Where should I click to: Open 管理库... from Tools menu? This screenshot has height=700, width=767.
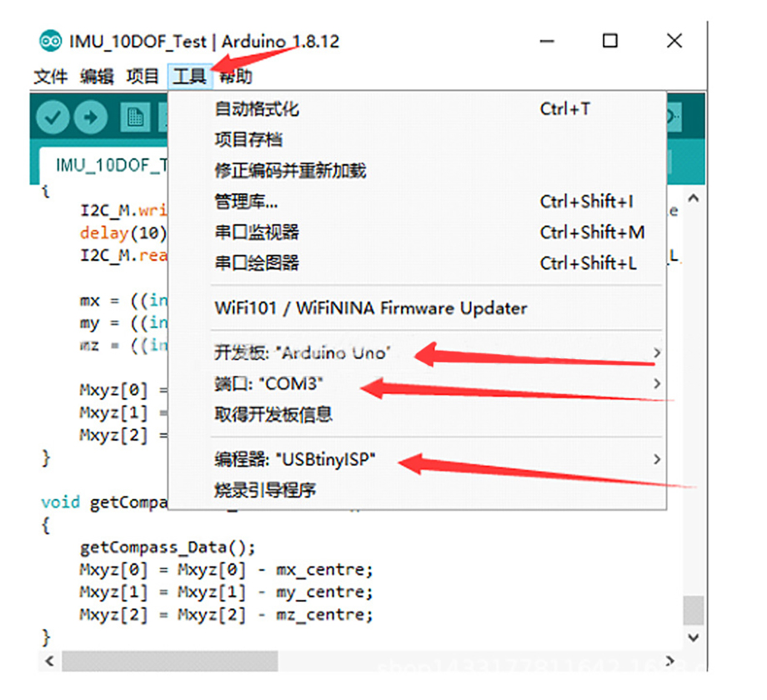(417, 202)
